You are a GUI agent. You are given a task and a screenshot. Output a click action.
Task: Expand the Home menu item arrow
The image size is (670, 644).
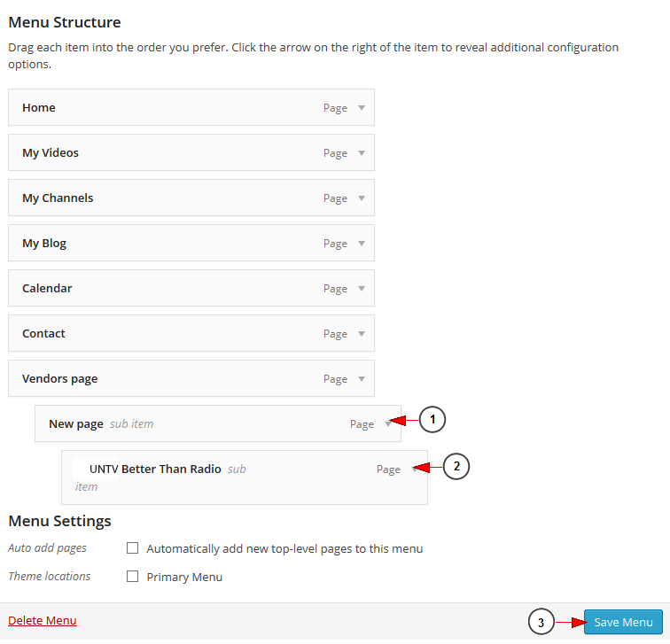pyautogui.click(x=362, y=108)
